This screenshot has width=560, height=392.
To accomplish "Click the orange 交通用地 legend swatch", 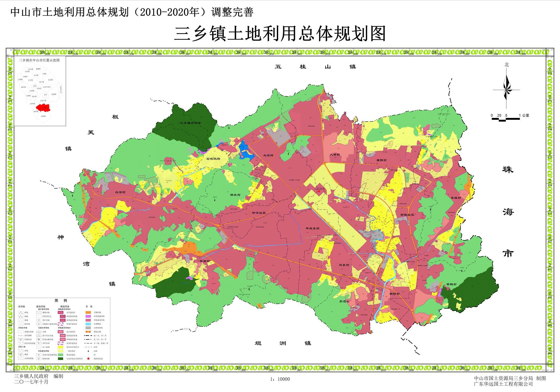I will pyautogui.click(x=88, y=312).
